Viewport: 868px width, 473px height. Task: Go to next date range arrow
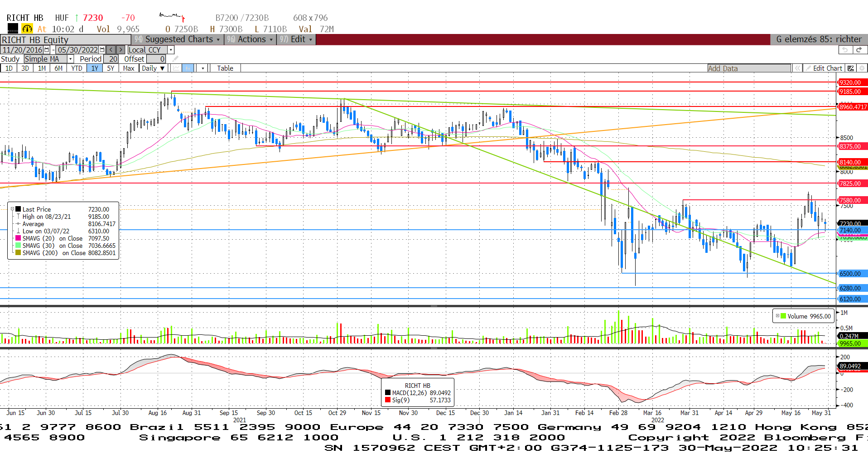point(121,50)
